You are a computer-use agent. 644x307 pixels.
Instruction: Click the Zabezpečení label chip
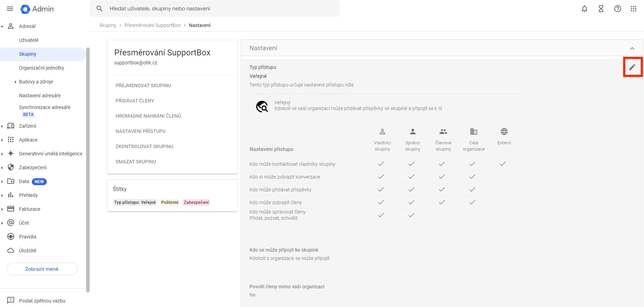(196, 202)
